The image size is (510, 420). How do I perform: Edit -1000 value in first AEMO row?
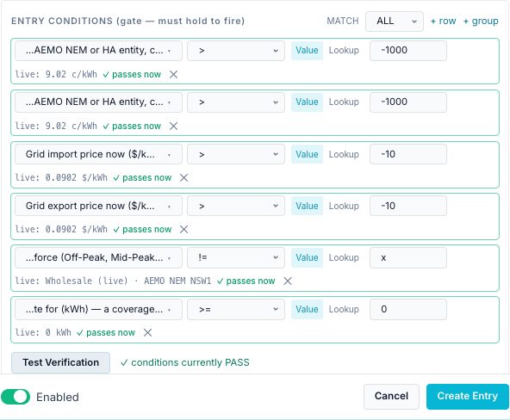click(408, 51)
